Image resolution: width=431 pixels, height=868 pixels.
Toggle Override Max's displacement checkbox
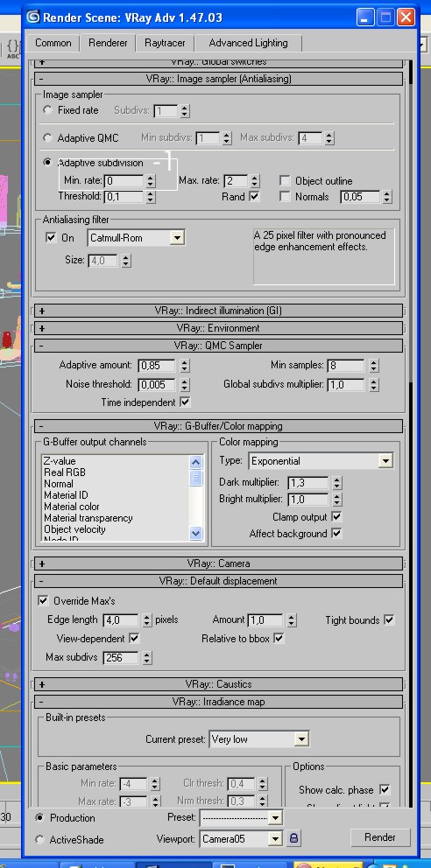click(43, 600)
